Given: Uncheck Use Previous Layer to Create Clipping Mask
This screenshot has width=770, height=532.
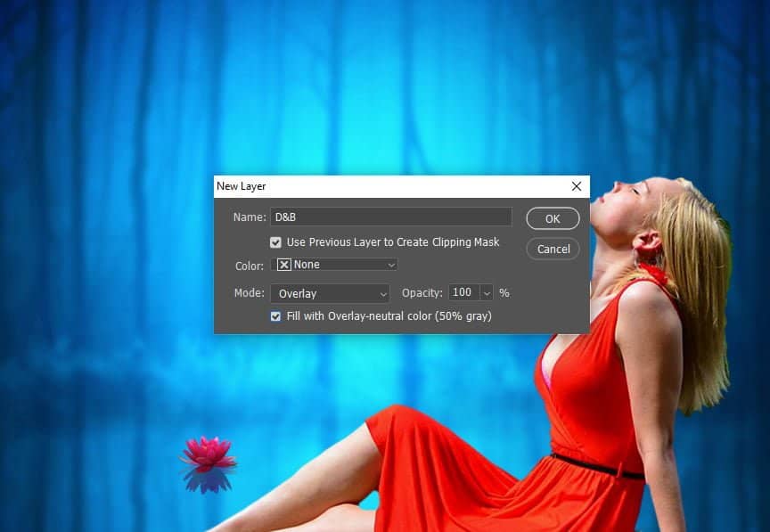Looking at the screenshot, I should click(276, 242).
